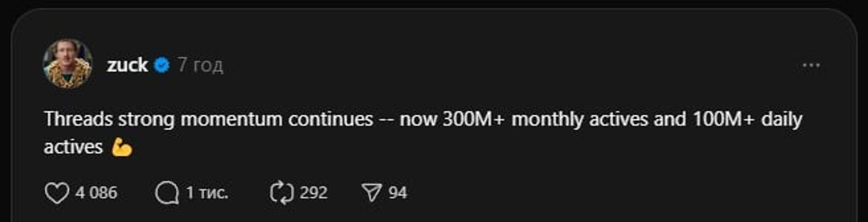Viewport: 868px width, 222px height.
Task: Click the 94 shares count
Action: click(x=397, y=193)
